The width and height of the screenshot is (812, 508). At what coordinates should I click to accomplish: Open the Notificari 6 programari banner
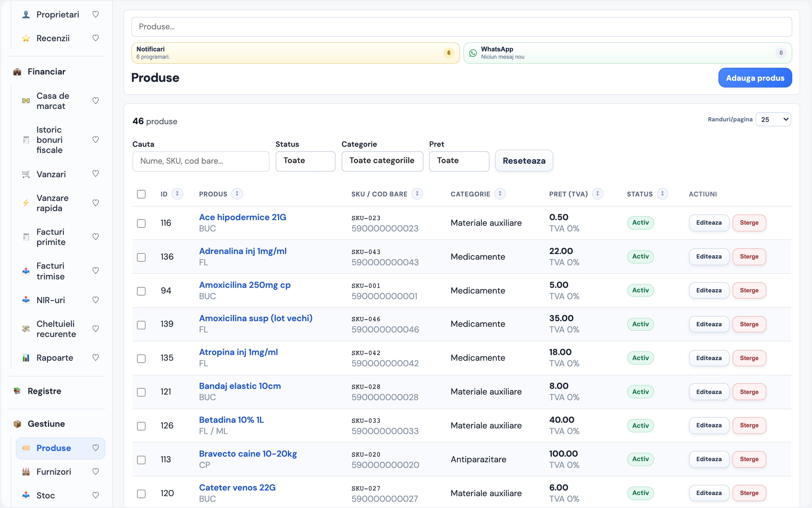coord(295,53)
